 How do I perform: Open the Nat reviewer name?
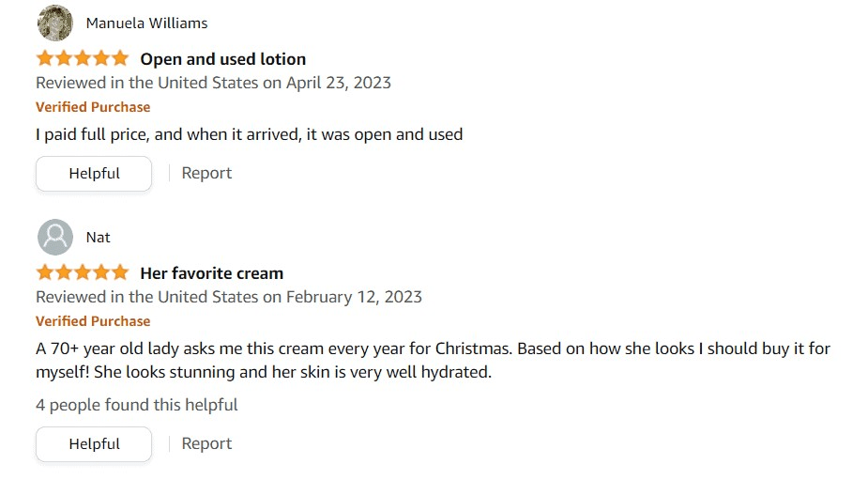[98, 238]
